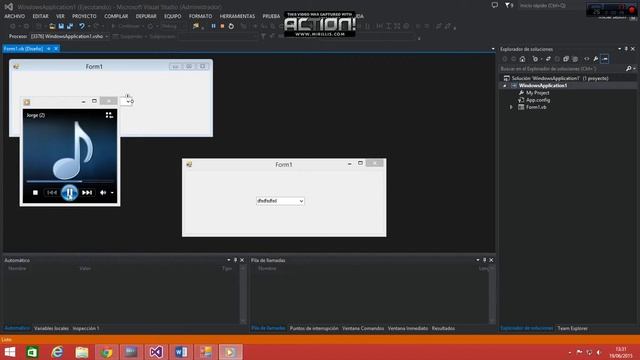Switch to Puntos de interrupción tab
The width and height of the screenshot is (640, 360).
[314, 328]
